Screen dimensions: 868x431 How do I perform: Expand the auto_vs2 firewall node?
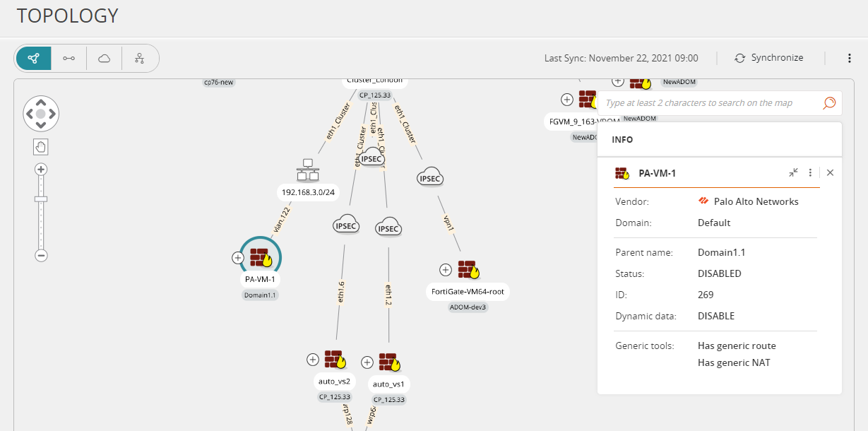pyautogui.click(x=313, y=360)
